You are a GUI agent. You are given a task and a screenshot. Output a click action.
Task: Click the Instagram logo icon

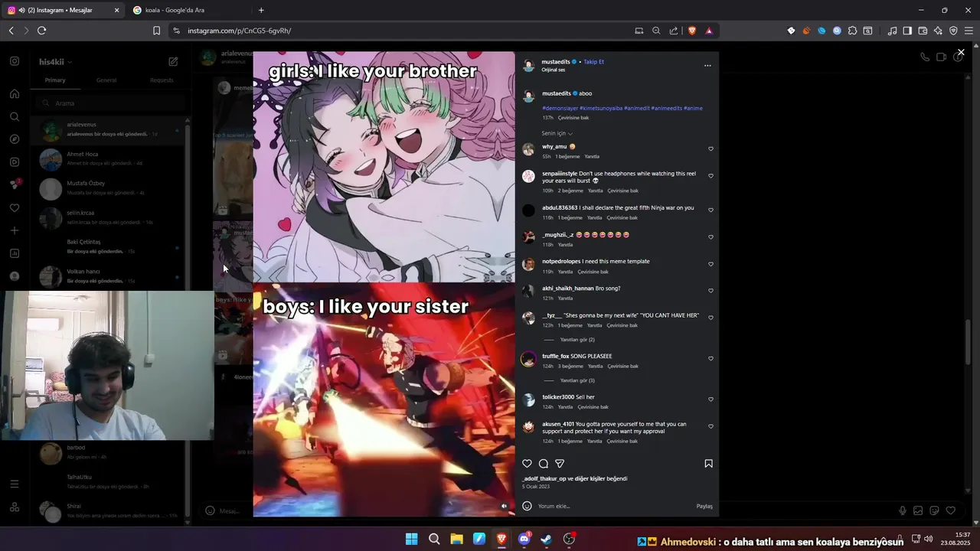point(15,61)
